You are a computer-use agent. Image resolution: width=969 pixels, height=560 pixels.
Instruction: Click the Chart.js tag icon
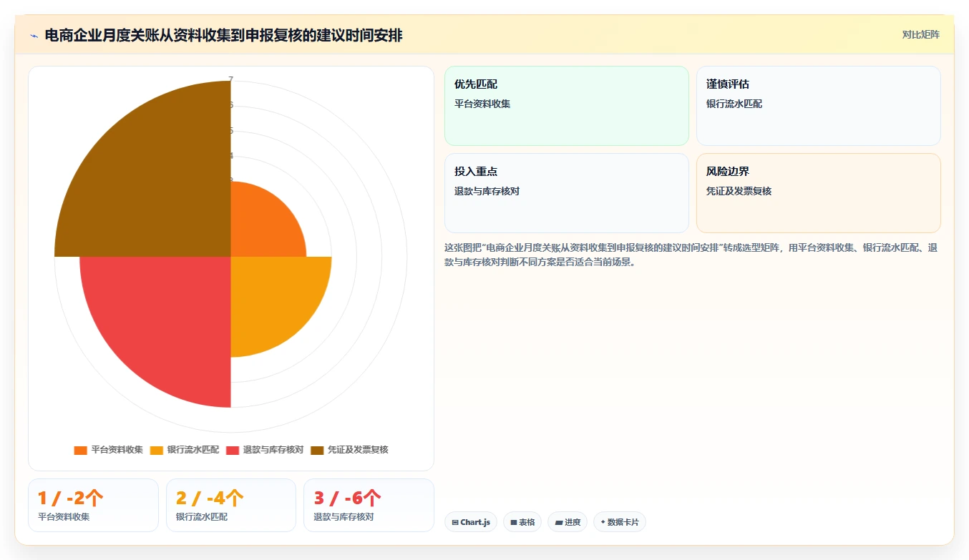tap(455, 523)
